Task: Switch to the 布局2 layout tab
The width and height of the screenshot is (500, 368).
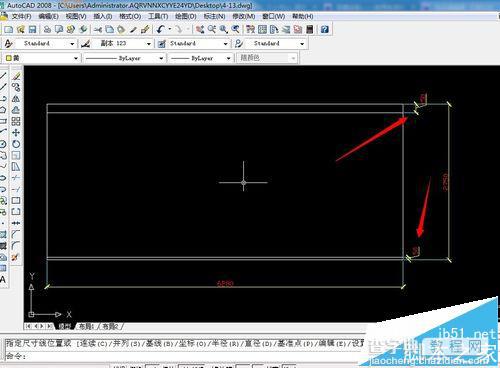Action: click(110, 326)
